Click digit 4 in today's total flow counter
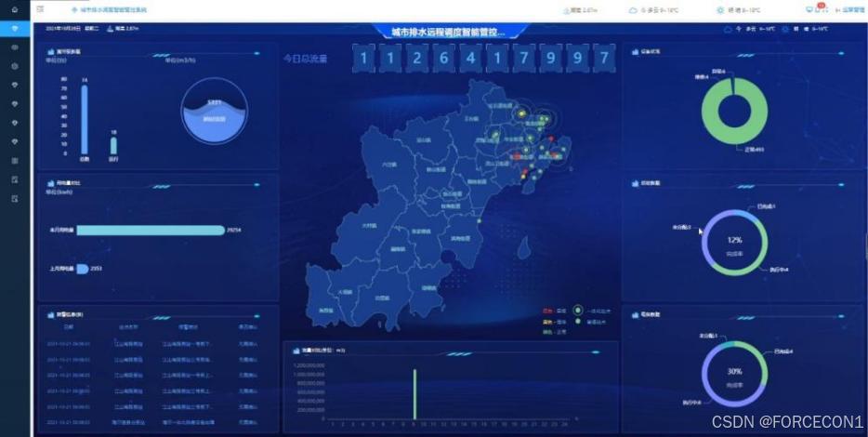The image size is (868, 437). click(470, 59)
